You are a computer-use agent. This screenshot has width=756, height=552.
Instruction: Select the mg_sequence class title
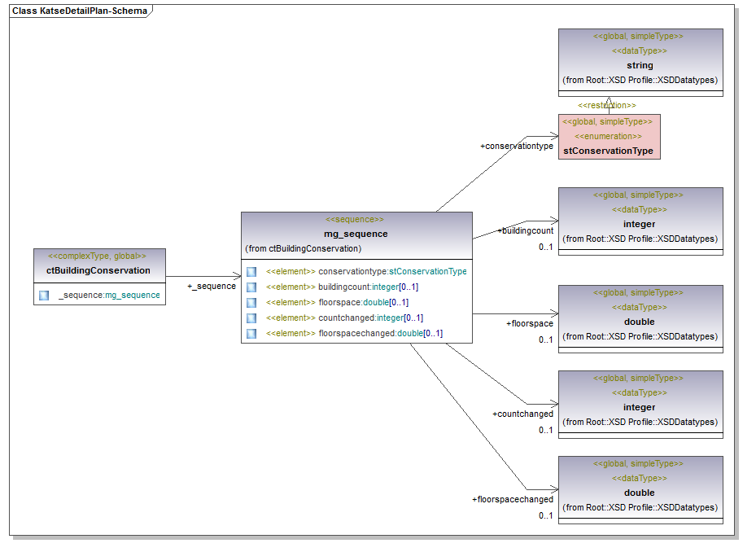tap(356, 234)
